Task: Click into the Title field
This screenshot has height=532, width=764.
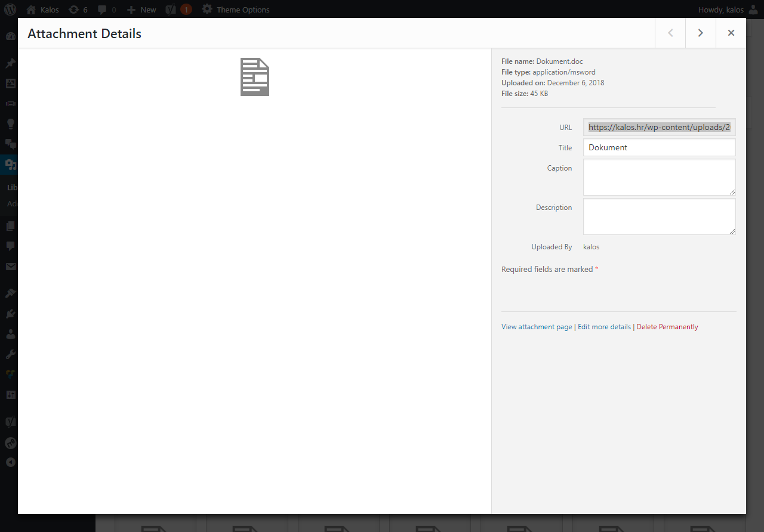Action: pos(659,147)
